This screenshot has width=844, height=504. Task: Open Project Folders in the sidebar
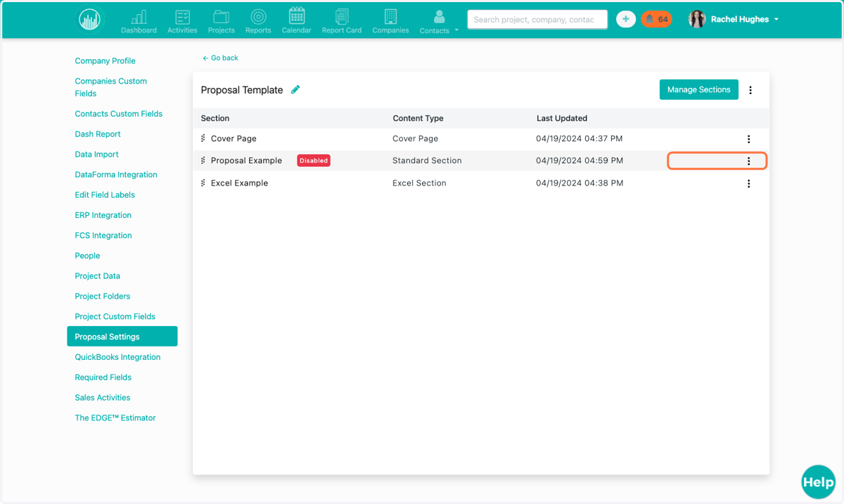click(102, 297)
